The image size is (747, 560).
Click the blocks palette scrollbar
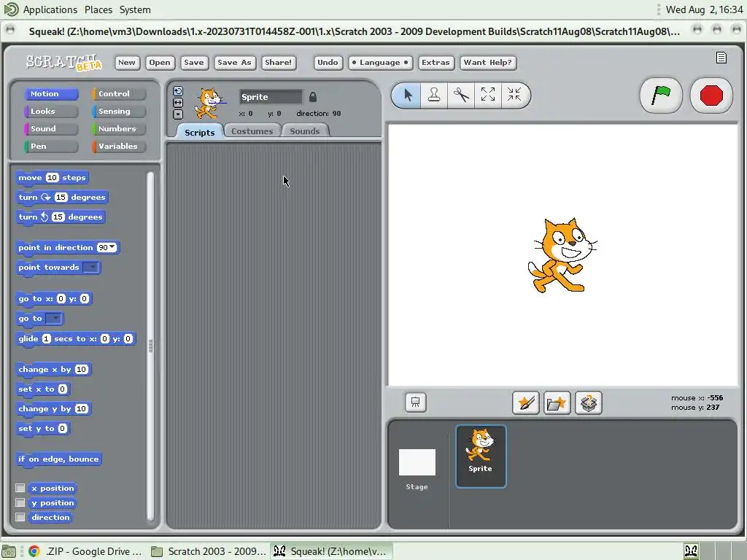click(150, 346)
